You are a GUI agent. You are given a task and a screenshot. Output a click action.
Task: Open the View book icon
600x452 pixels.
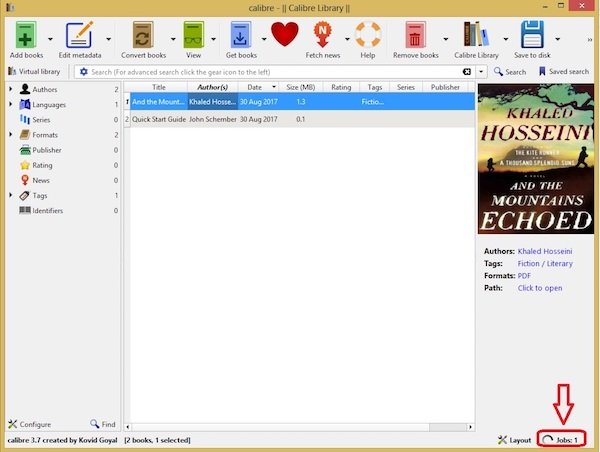(x=193, y=34)
